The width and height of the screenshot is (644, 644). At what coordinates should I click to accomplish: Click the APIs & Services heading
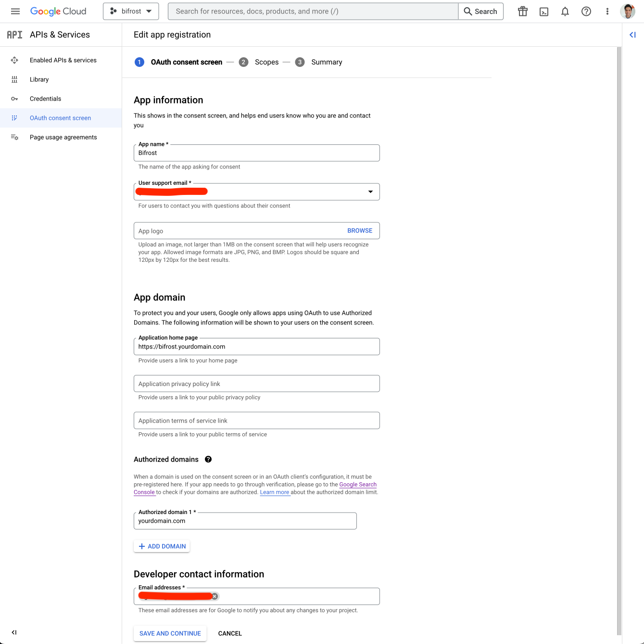point(60,35)
